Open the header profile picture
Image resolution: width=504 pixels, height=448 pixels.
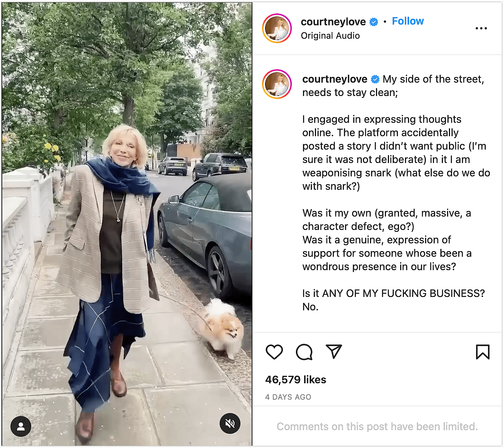coord(277,28)
